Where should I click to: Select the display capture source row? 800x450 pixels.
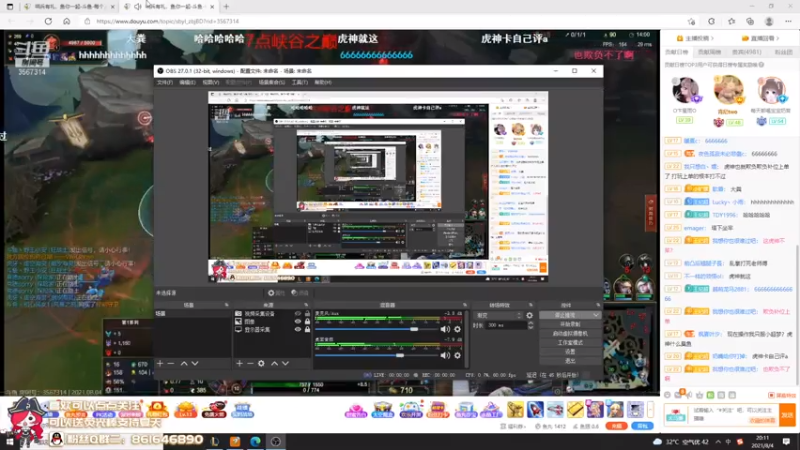tap(272, 330)
